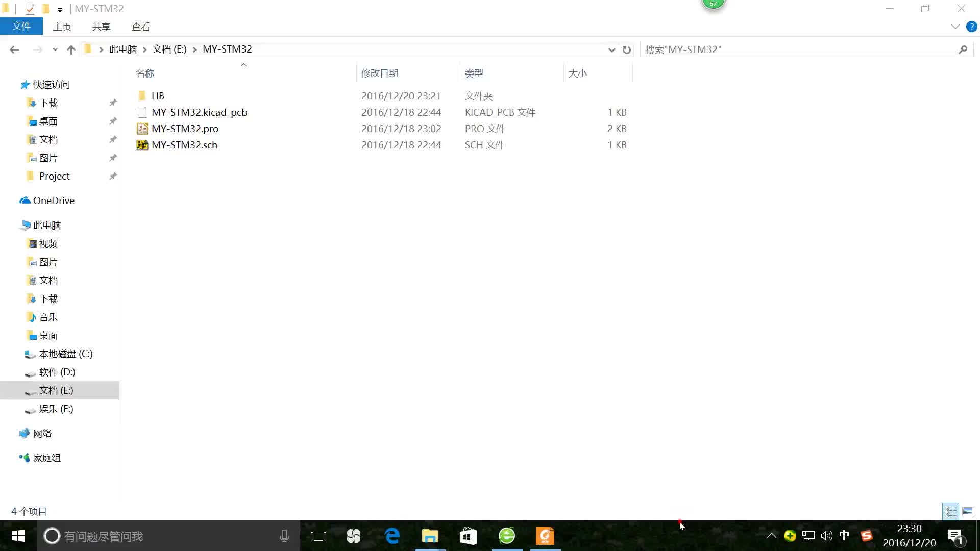Viewport: 980px width, 551px height.
Task: Select the MY-STM32.sch schematic file icon
Action: (142, 145)
